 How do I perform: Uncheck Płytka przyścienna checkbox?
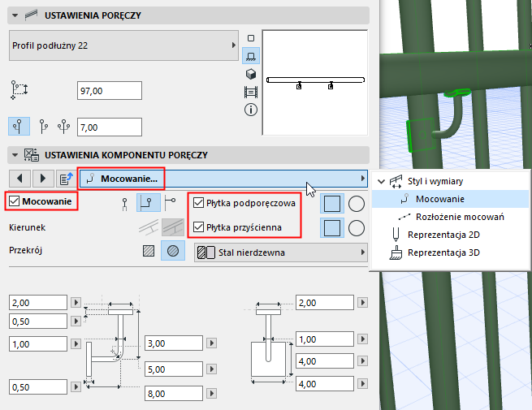[x=198, y=227]
